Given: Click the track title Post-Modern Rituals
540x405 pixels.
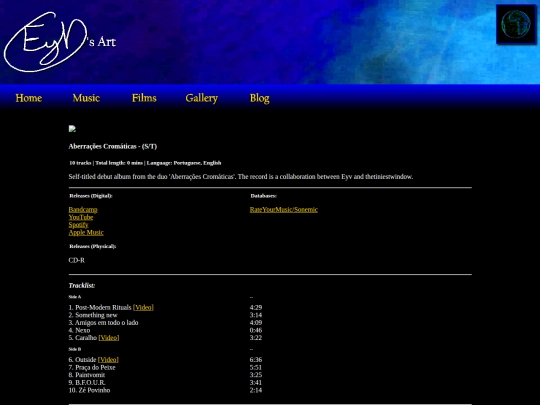Looking at the screenshot, I should point(103,307).
